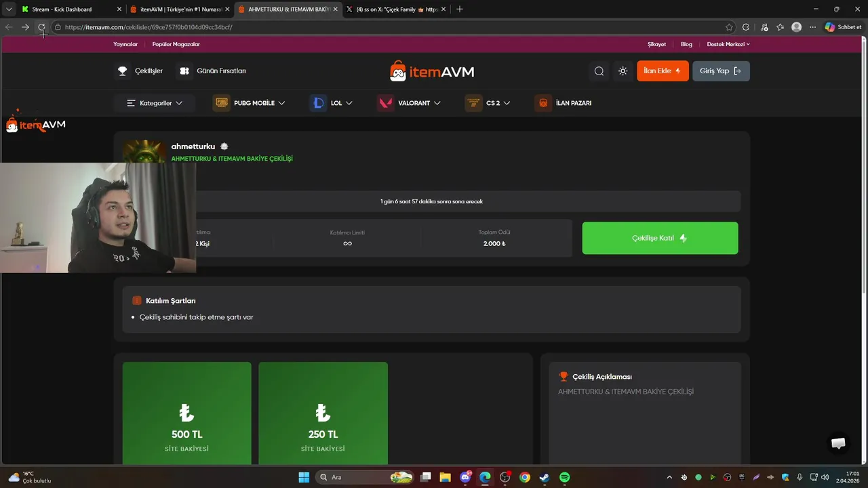
Task: Go back in browser history
Action: tap(9, 27)
